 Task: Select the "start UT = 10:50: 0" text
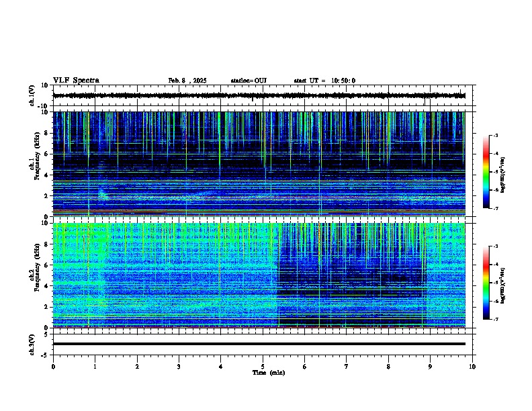[x=324, y=81]
